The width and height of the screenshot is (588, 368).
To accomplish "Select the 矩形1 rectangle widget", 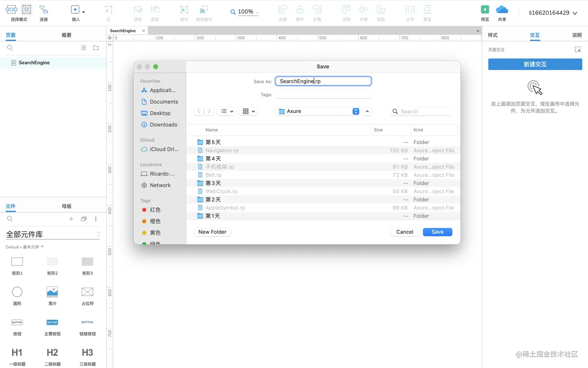I will coord(17,266).
